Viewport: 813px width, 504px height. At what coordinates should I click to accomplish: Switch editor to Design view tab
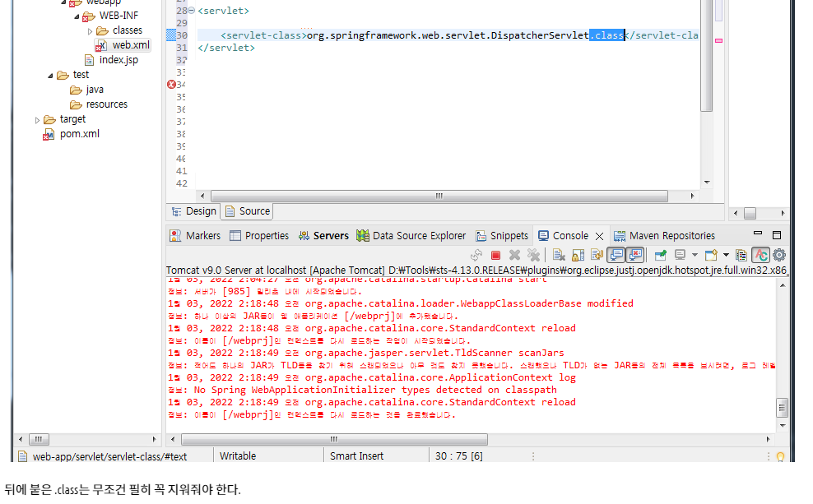pos(194,211)
